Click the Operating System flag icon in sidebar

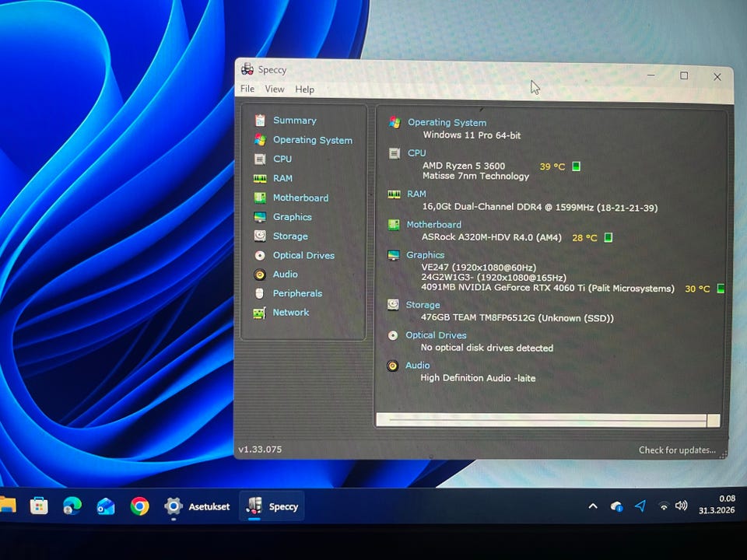260,139
